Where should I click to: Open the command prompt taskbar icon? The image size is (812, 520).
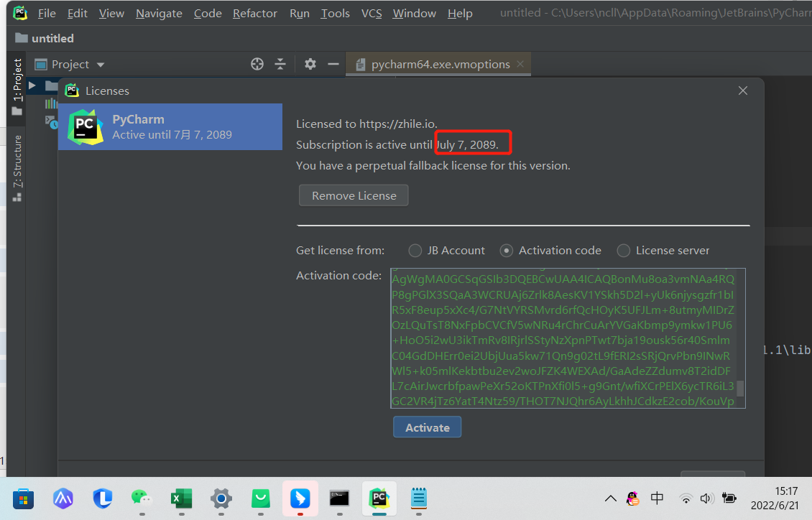click(339, 498)
